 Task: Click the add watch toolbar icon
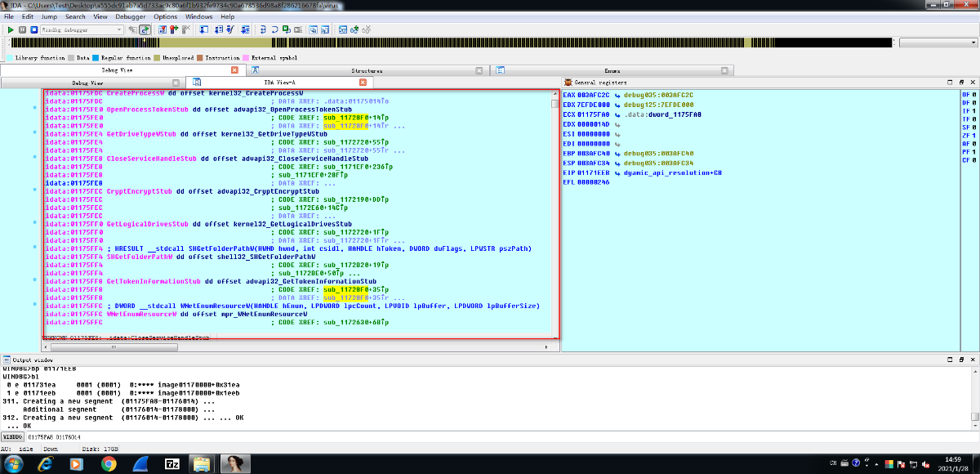click(354, 29)
